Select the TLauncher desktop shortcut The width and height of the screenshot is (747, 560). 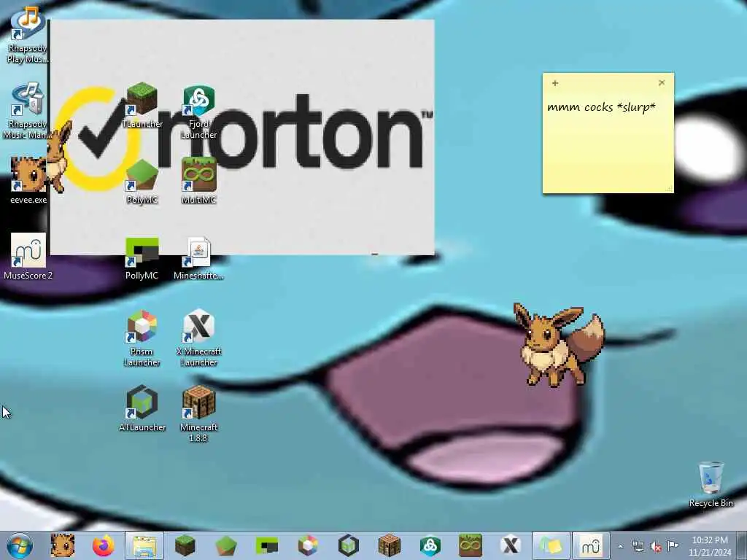(x=142, y=105)
